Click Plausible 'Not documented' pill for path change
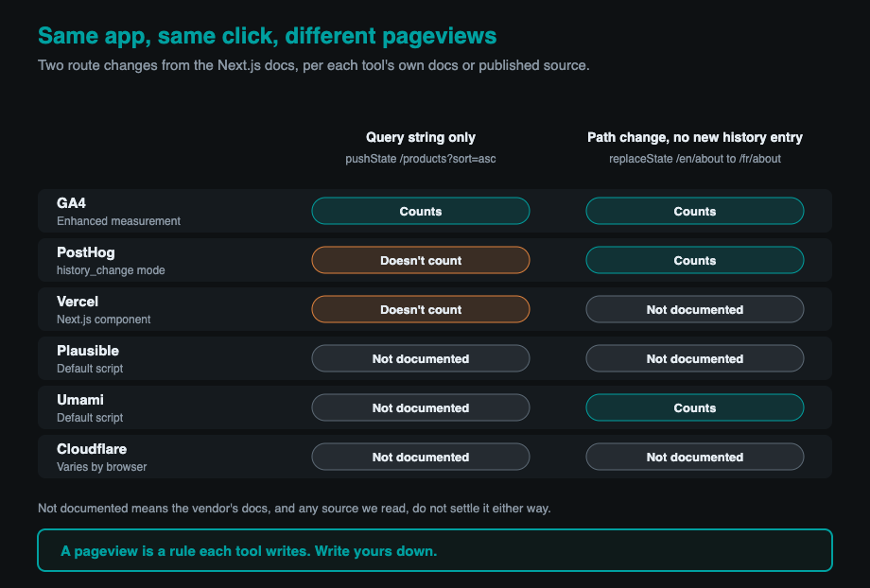This screenshot has width=870, height=588. click(x=695, y=358)
